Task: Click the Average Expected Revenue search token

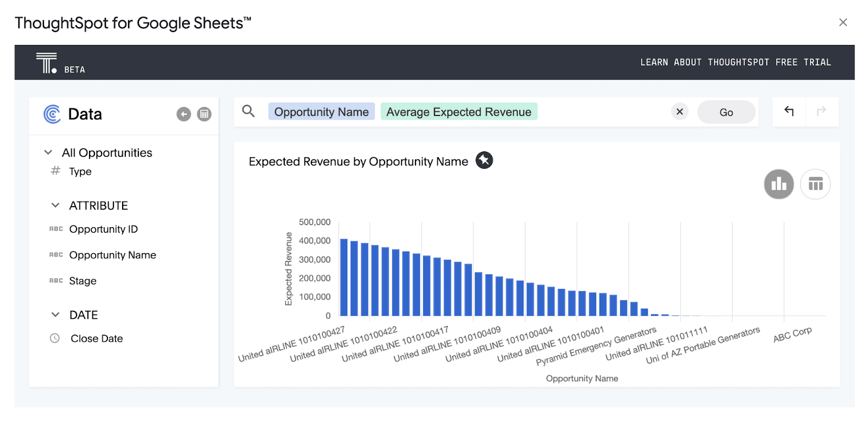Action: pos(459,112)
